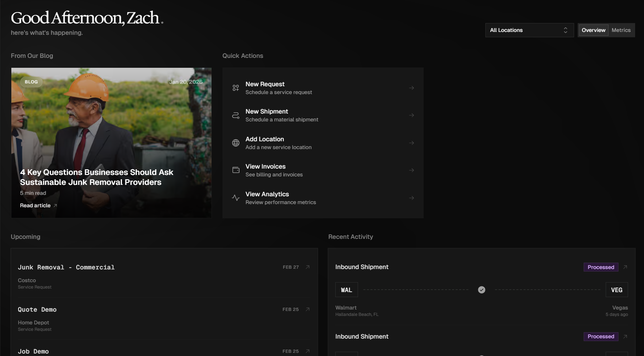Viewport: 644px width, 356px height.
Task: Click the VEG destination code box
Action: (x=616, y=290)
